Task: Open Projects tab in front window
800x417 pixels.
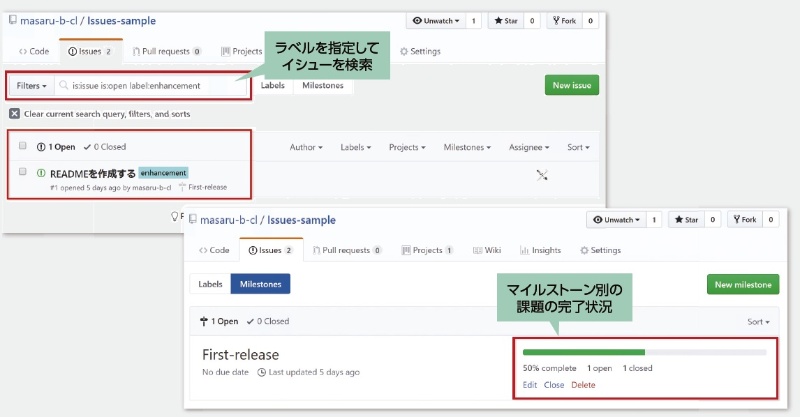Action: click(x=427, y=251)
